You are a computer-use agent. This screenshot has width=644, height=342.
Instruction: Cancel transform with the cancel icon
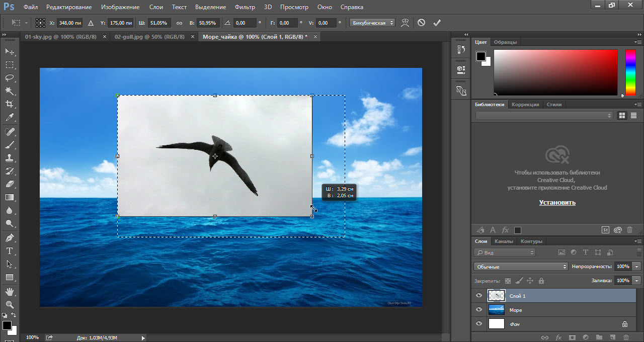click(422, 23)
